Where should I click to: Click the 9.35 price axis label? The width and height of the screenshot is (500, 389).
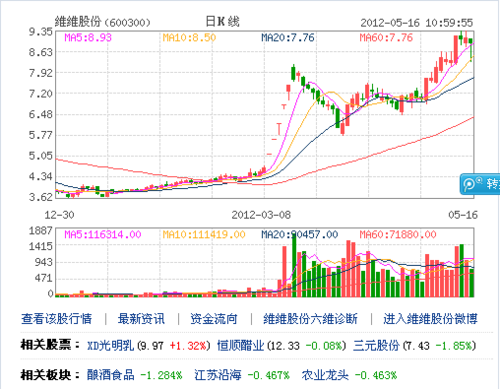[x=41, y=32]
